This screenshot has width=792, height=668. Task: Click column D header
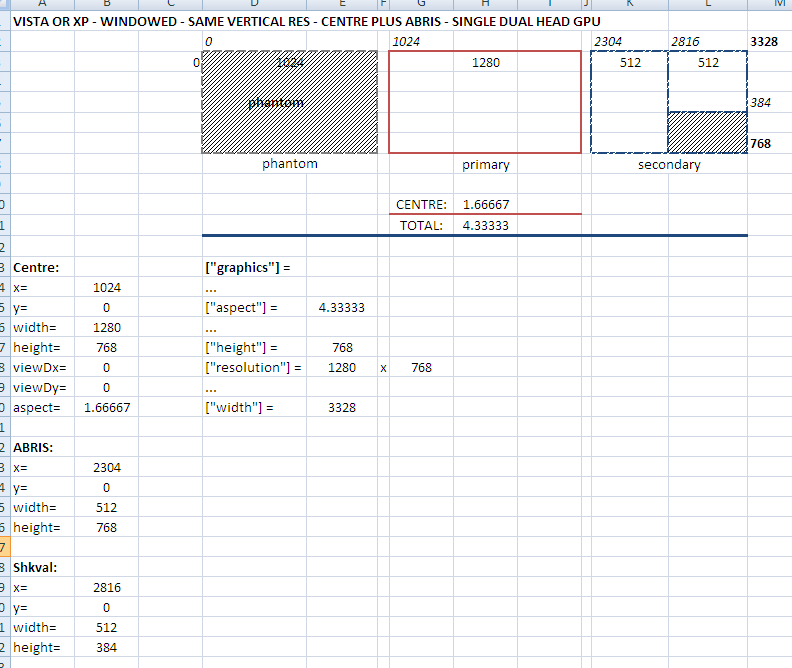[254, 4]
